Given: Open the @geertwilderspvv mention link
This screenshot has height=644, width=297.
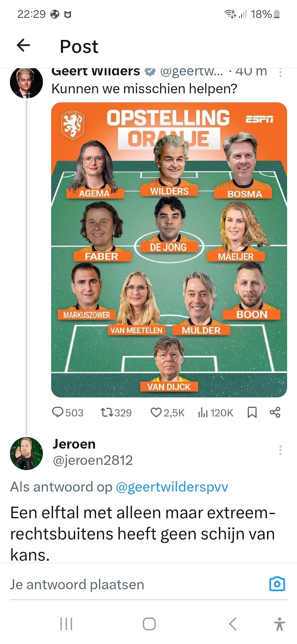Looking at the screenshot, I should point(172,487).
